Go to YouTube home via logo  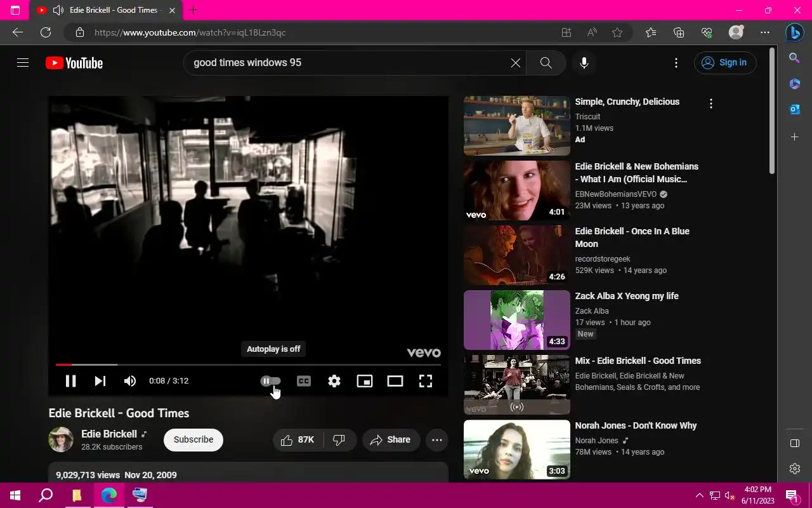[74, 63]
